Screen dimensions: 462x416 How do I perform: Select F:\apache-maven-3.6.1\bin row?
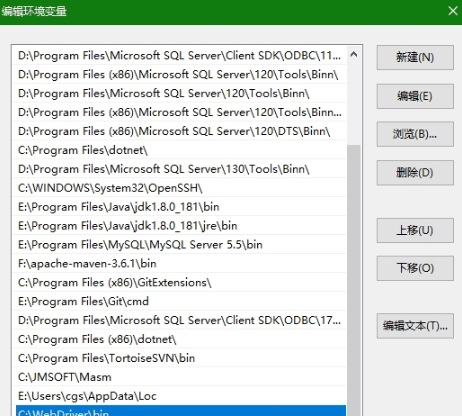coord(180,264)
